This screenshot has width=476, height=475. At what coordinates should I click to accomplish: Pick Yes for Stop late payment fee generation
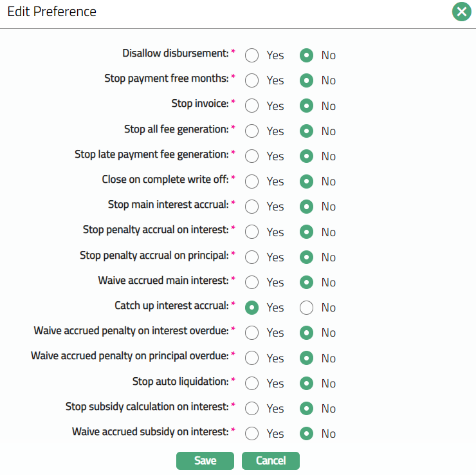(x=252, y=156)
